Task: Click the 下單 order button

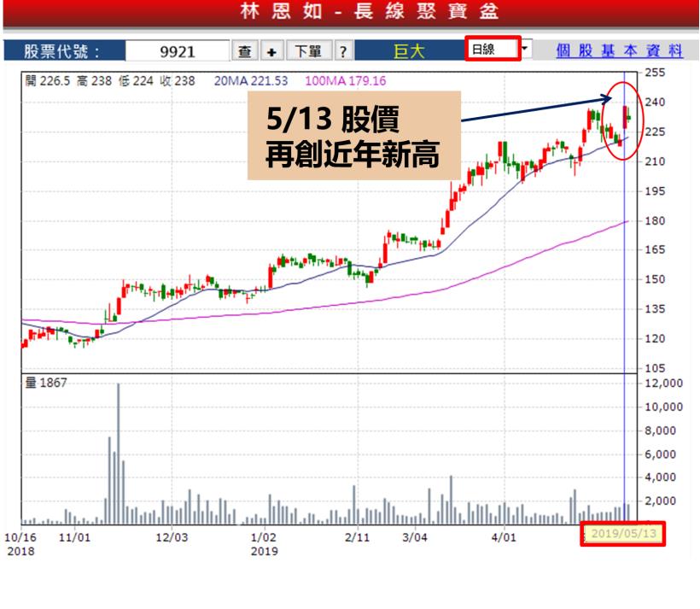Action: click(308, 51)
